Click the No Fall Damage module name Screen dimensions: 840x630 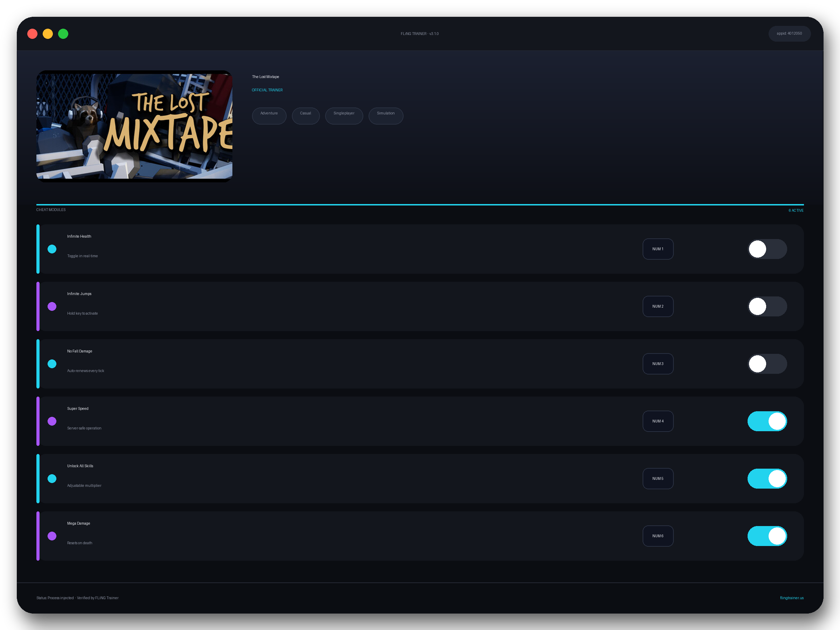(80, 351)
